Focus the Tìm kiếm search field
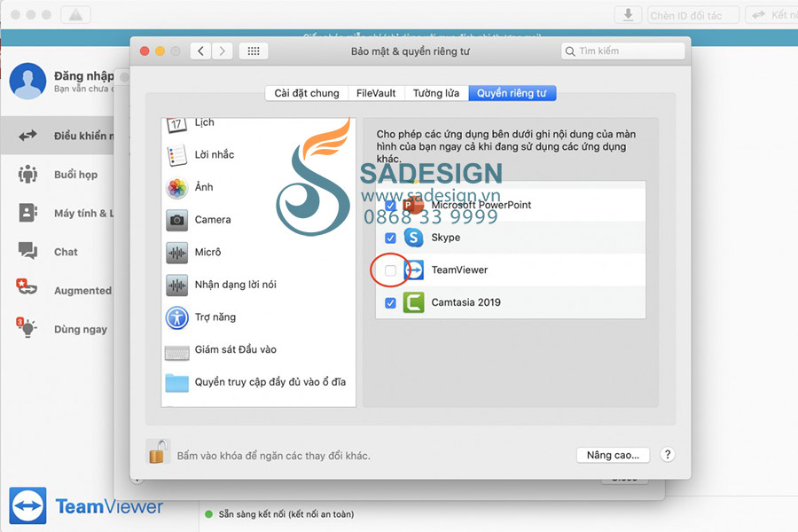The height and width of the screenshot is (532, 798). pos(623,51)
